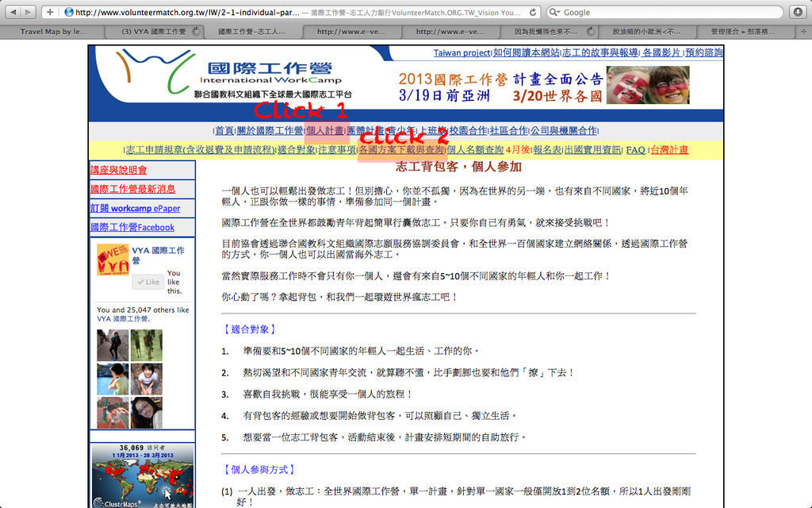Click VYA 國際工作營 title in Facebook widget
812x508 pixels.
(158, 255)
